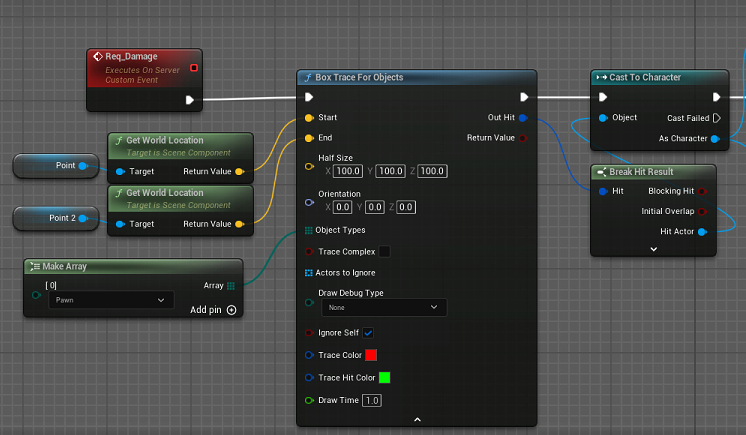
Task: Collapse the Box Trace advanced pins arrow
Action: point(417,419)
